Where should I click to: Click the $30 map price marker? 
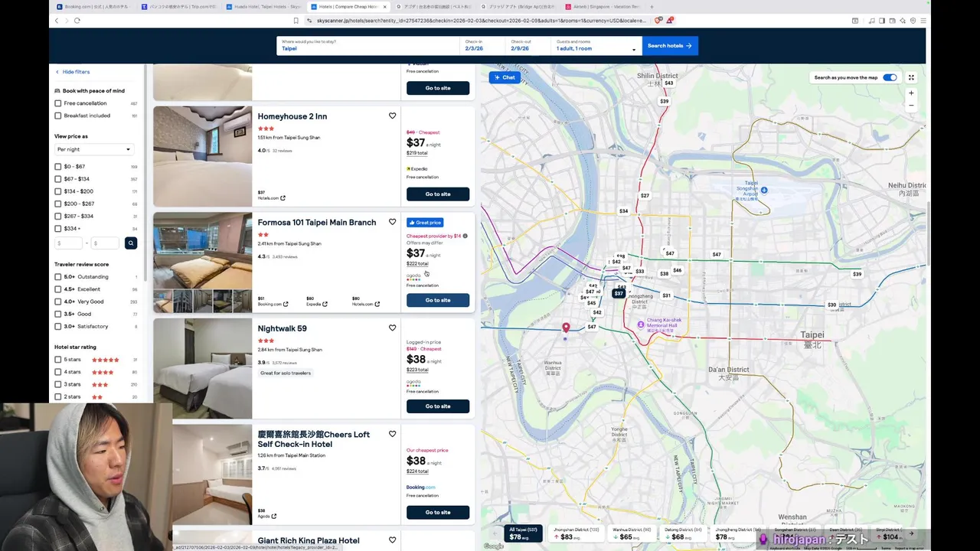(x=831, y=305)
